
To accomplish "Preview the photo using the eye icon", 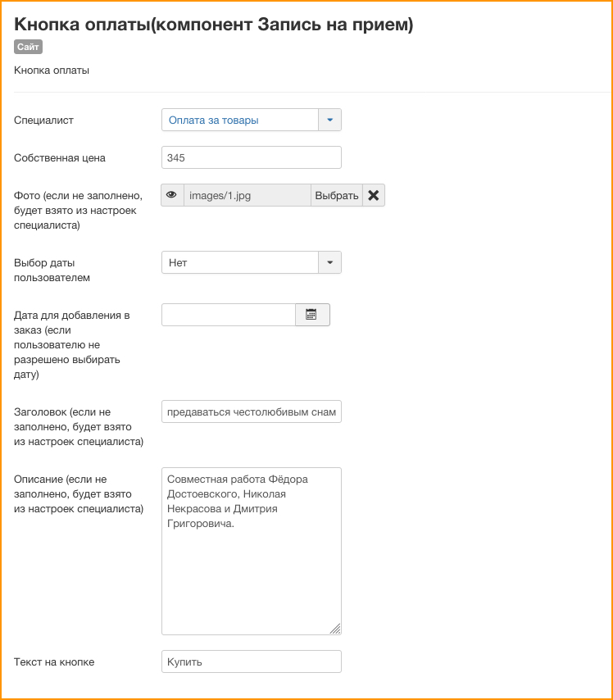I will click(172, 195).
